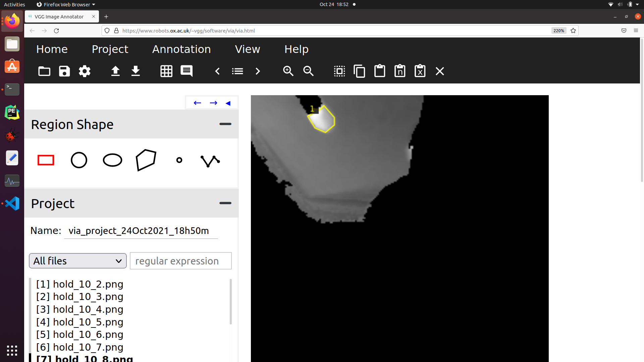Open the View menu

tap(248, 49)
